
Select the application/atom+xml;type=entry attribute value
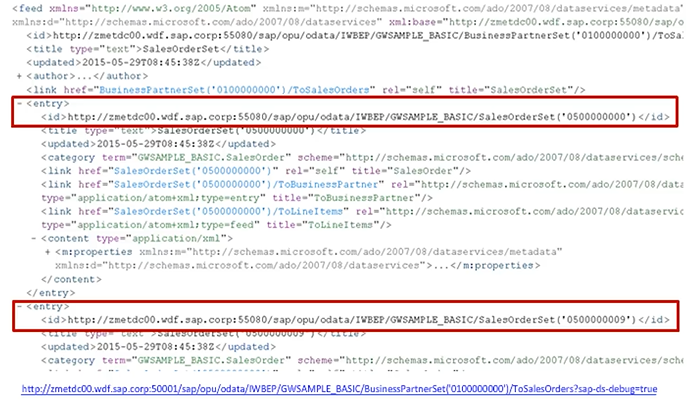(172, 198)
